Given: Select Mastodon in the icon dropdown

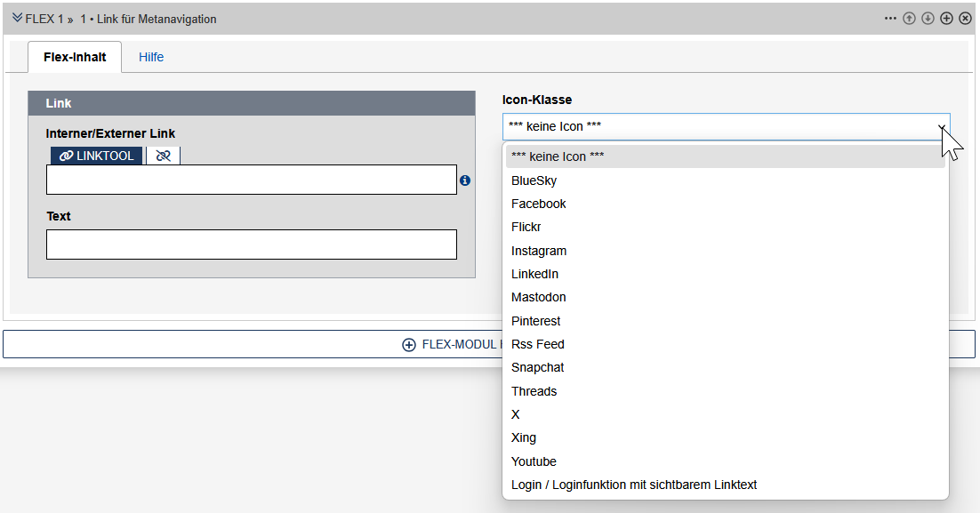Looking at the screenshot, I should [538, 297].
